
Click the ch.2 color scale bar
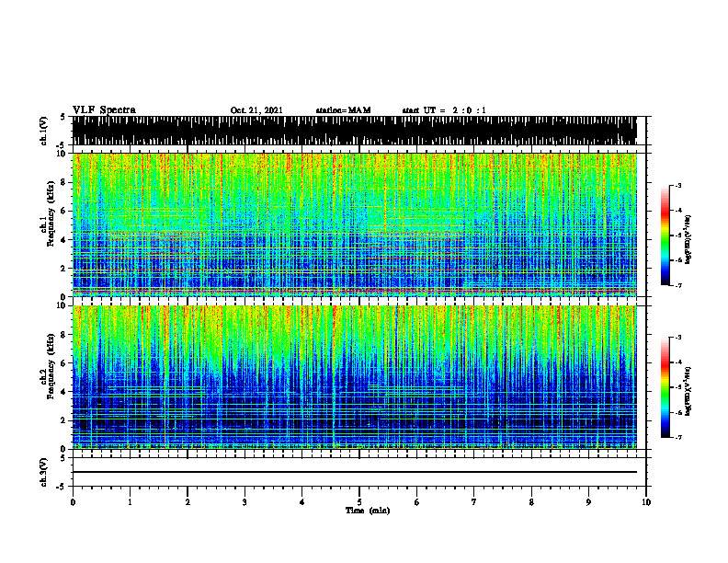click(x=665, y=387)
